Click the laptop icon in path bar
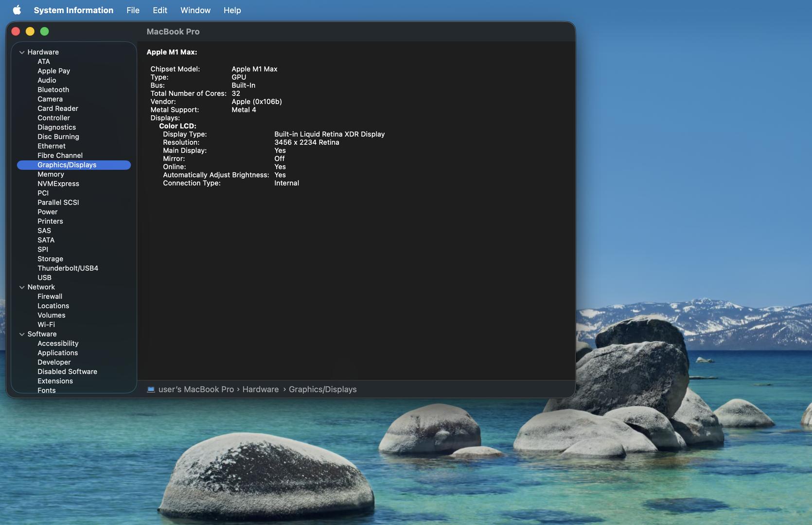Screen dimensions: 812x525 click(x=151, y=389)
